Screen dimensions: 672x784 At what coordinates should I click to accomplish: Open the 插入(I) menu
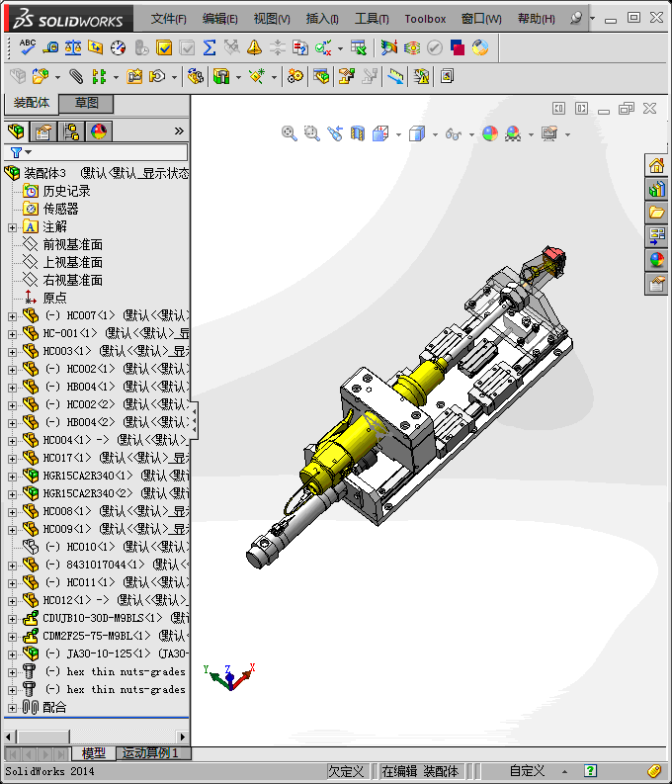322,19
